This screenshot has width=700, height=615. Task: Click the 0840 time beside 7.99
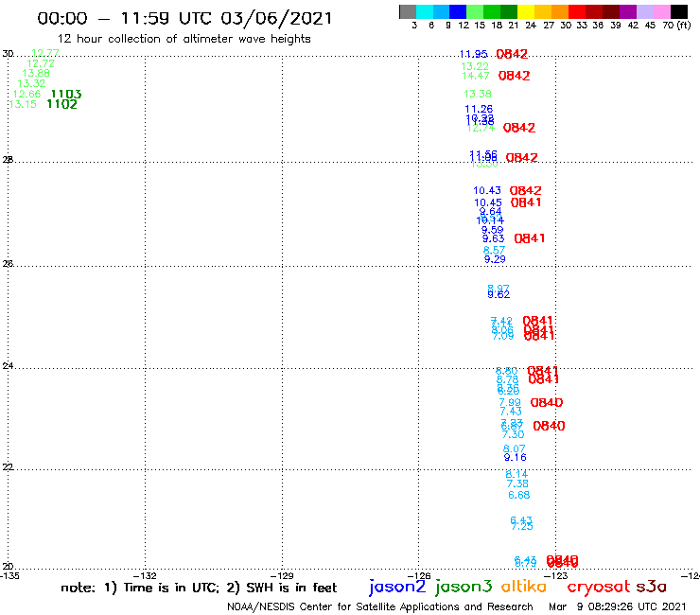click(547, 402)
